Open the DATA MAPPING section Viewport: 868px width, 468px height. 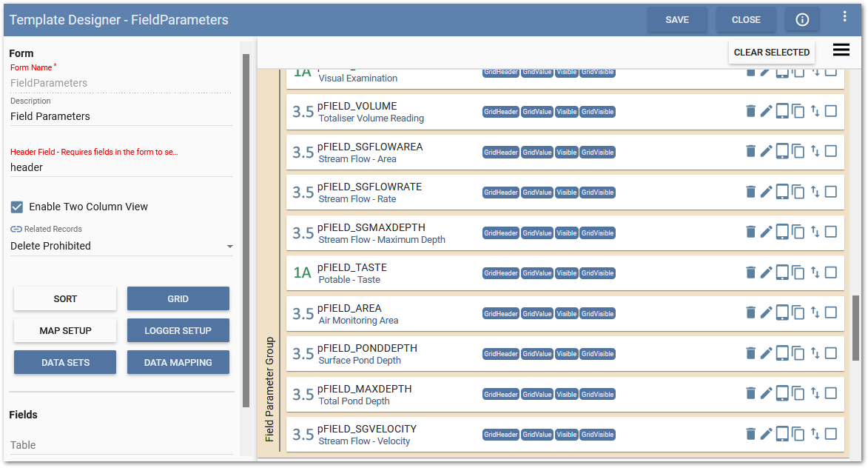click(178, 362)
